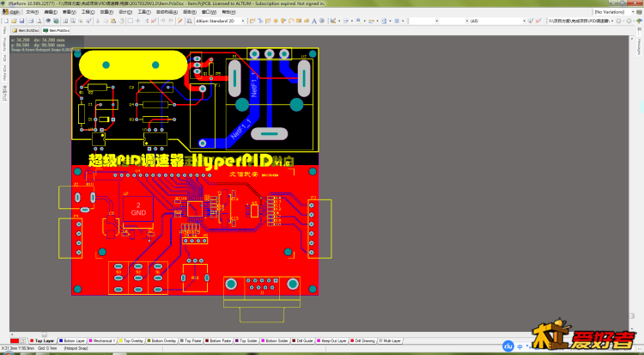This screenshot has width=644, height=355.
Task: Click the red current layer color swatch
Action: click(x=15, y=341)
